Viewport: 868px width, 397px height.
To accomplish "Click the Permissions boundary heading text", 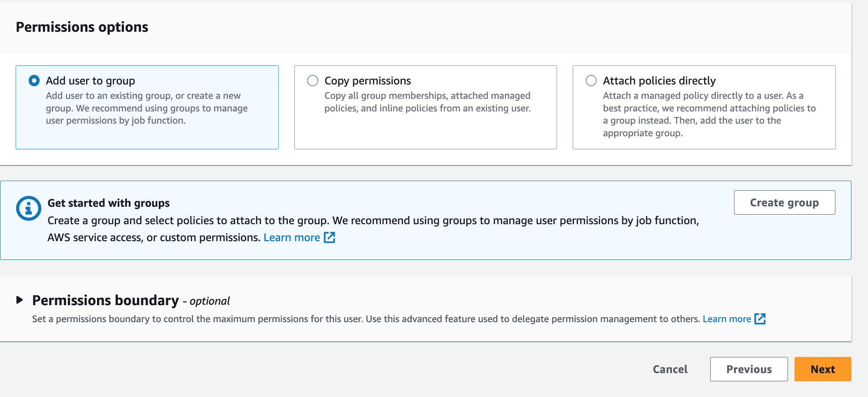I will pos(105,300).
